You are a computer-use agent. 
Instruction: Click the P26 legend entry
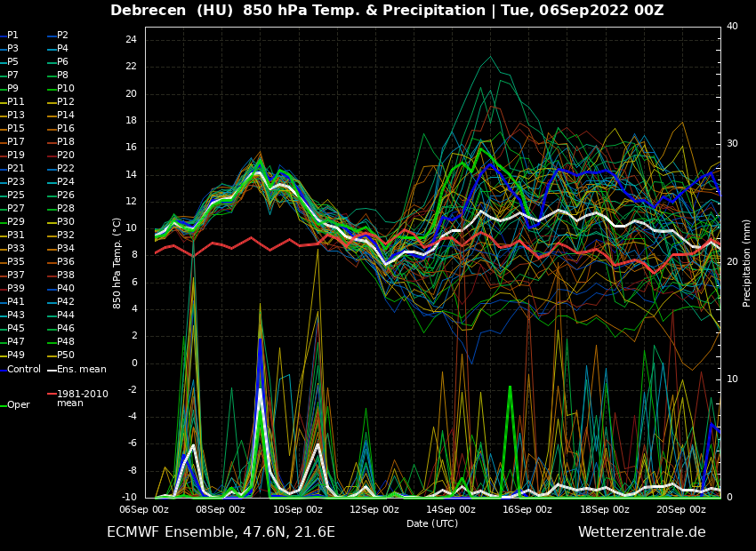tap(66, 196)
